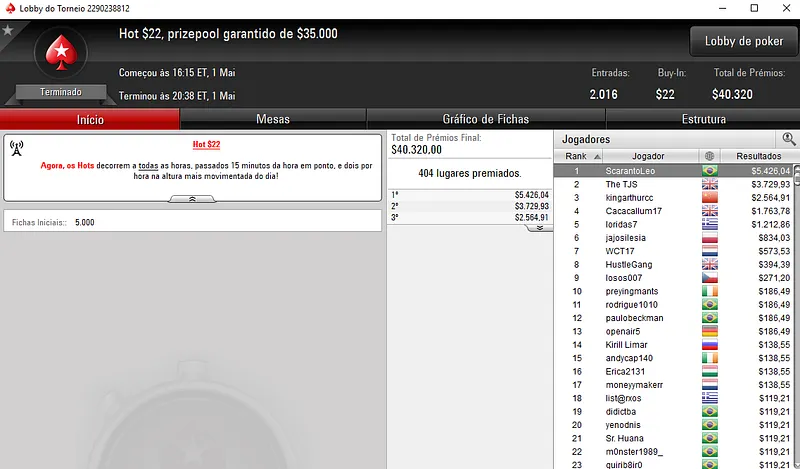800x469 pixels.
Task: Click the globe country column header icon
Action: [x=709, y=156]
